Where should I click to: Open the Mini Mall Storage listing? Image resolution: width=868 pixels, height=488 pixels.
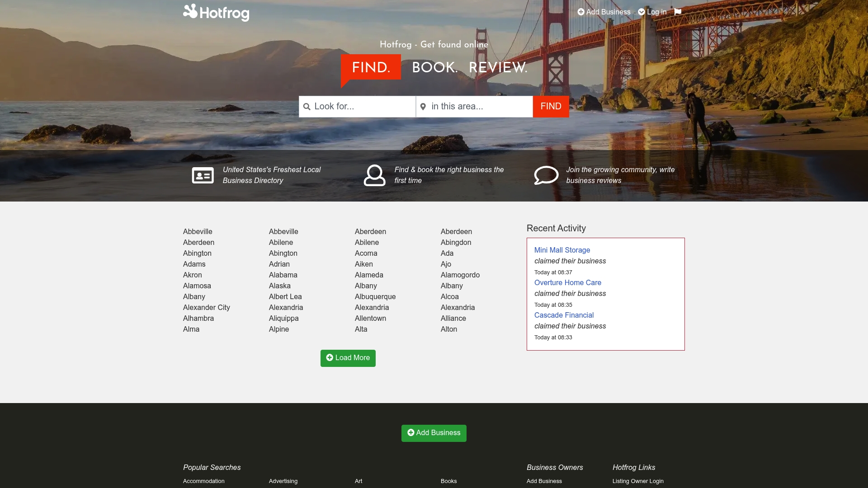(562, 250)
